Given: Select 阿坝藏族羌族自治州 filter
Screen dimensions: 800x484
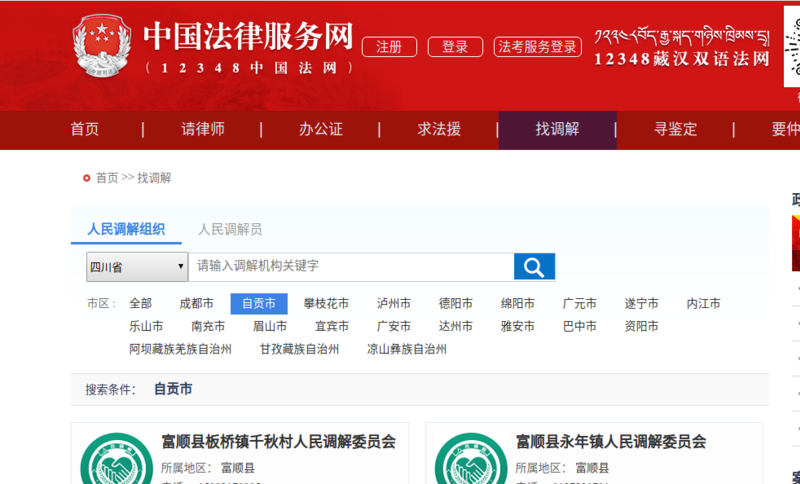Looking at the screenshot, I should [x=180, y=349].
